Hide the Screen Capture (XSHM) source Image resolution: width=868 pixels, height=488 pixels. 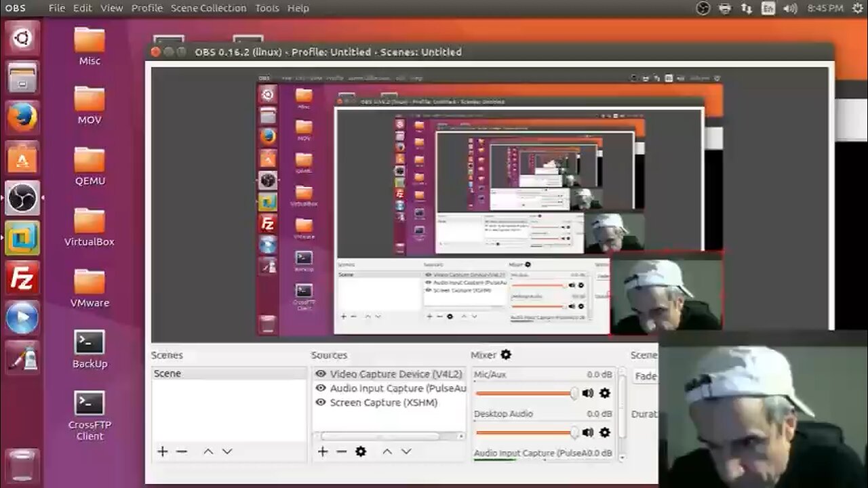coord(321,403)
